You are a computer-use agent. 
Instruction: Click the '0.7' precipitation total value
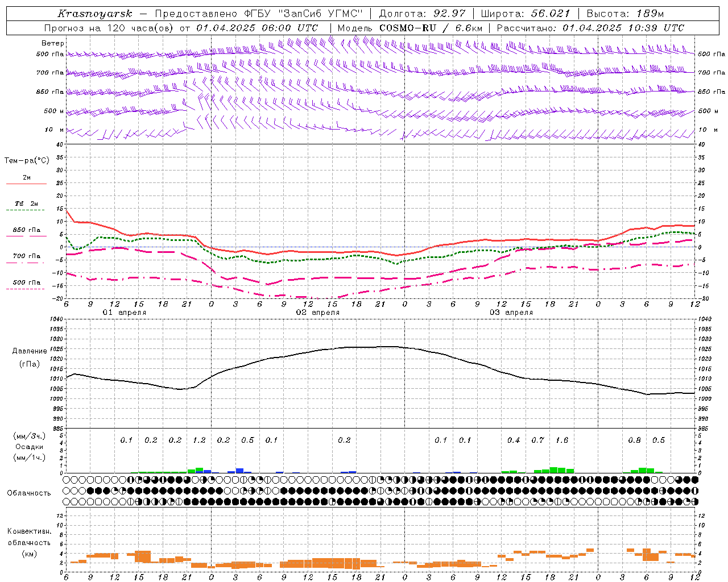[x=538, y=440]
